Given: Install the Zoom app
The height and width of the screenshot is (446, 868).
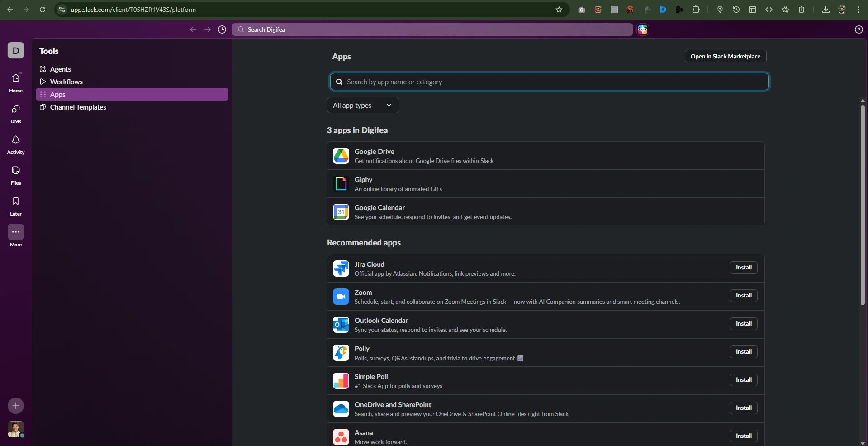Looking at the screenshot, I should tap(744, 296).
